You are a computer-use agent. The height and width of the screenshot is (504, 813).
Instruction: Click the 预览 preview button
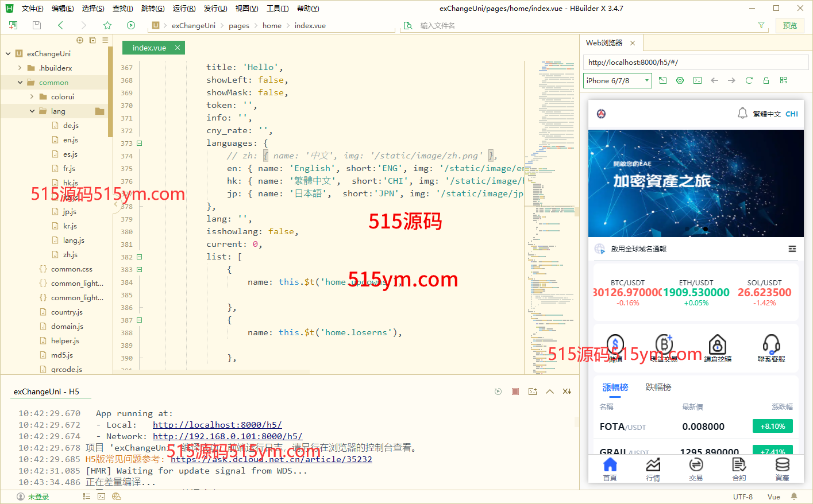(790, 25)
